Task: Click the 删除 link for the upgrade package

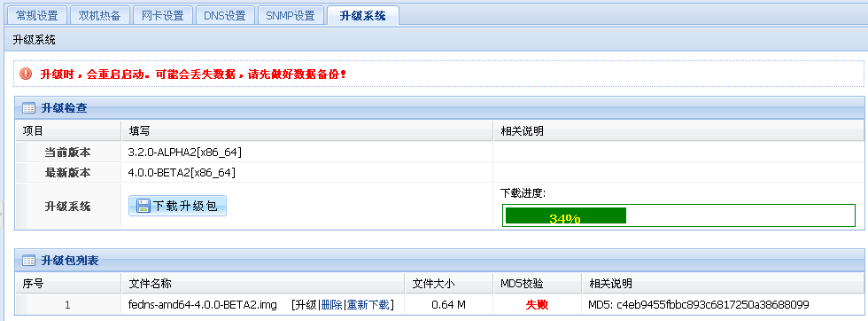Action: [331, 305]
